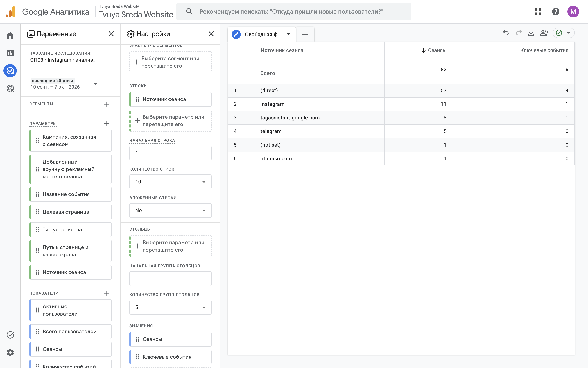Select the Целевая страница parameter chip
Viewport: 588px width, 368px height.
[x=70, y=212]
